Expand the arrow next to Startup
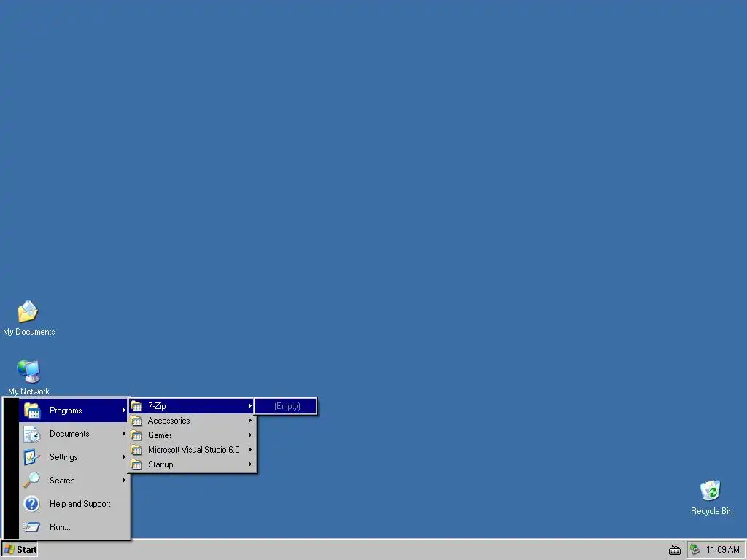747x560 pixels. coord(250,464)
